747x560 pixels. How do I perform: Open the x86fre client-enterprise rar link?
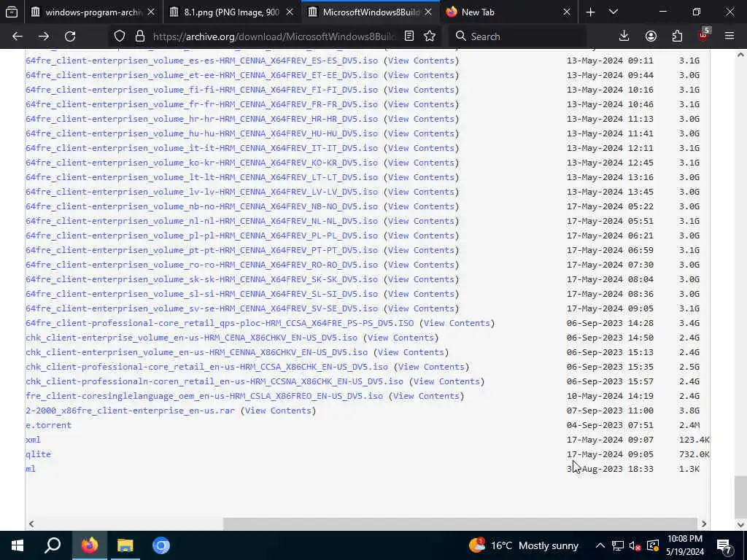(x=130, y=411)
